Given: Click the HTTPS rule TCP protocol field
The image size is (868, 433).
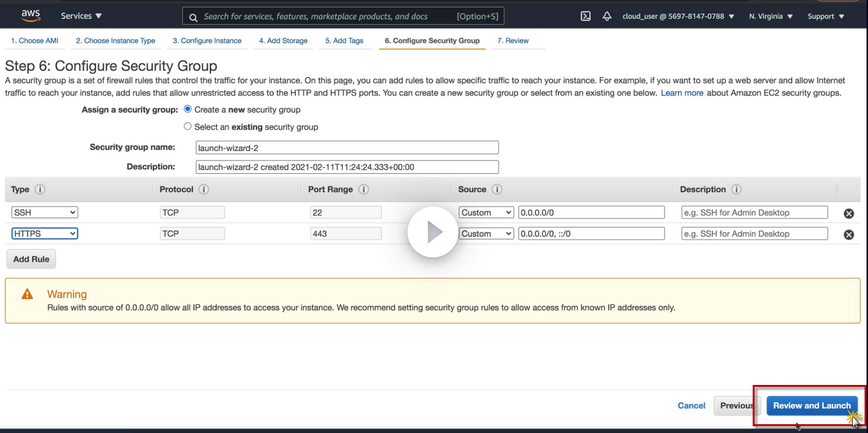Looking at the screenshot, I should pyautogui.click(x=192, y=233).
